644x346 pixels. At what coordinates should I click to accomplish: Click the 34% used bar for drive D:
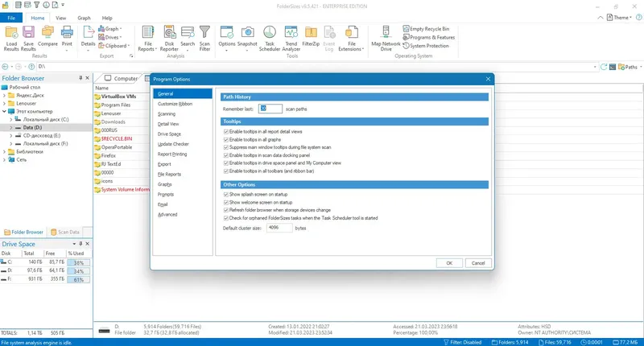(78, 271)
